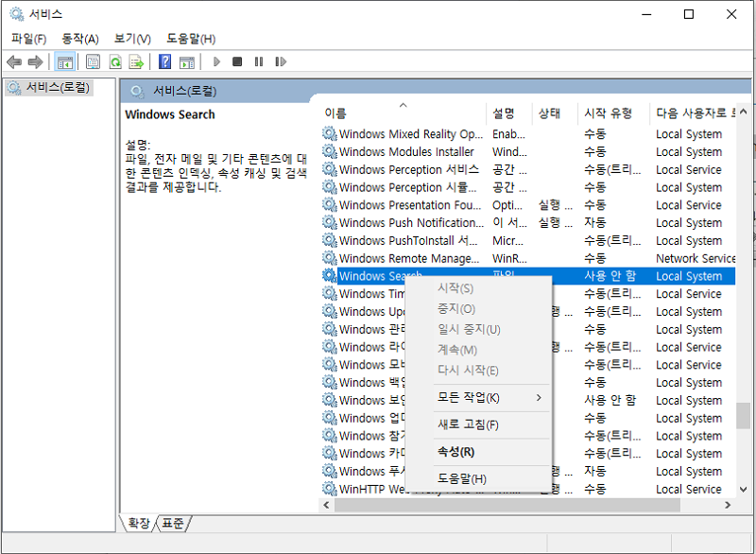756x554 pixels.
Task: Click the 시작 유형 column header
Action: point(608,113)
